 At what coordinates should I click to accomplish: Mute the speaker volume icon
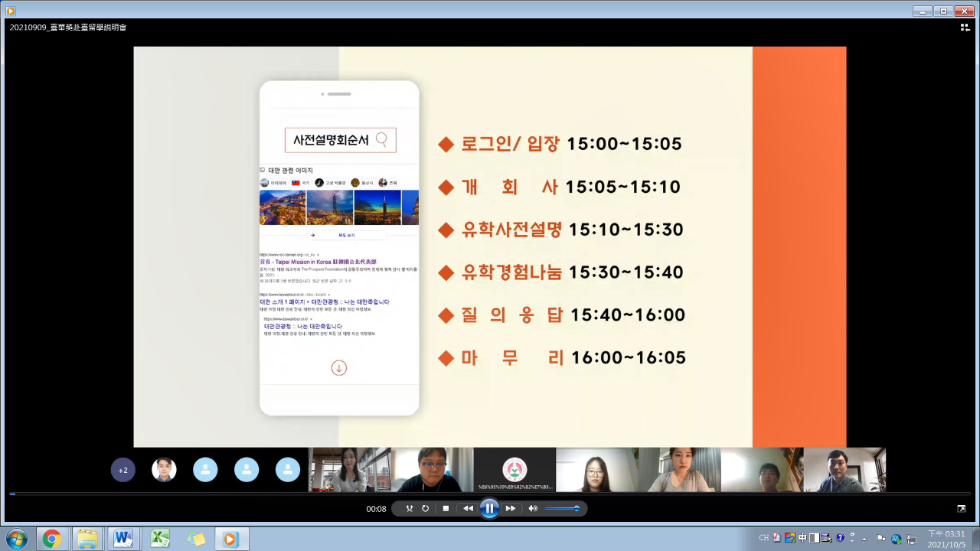(533, 508)
